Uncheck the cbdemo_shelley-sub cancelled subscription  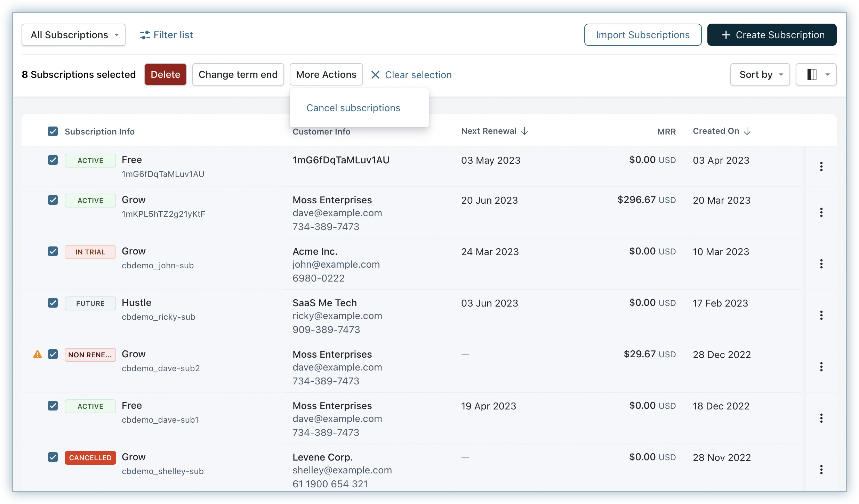pyautogui.click(x=53, y=457)
